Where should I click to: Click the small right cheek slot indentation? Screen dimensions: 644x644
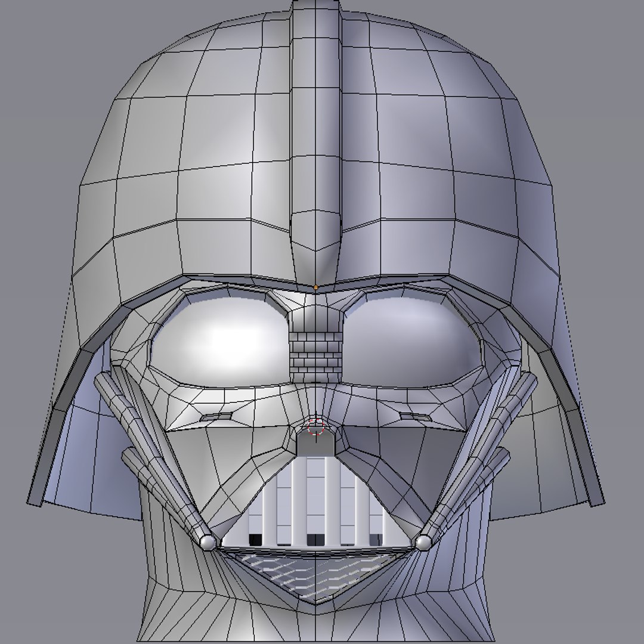coord(416,417)
